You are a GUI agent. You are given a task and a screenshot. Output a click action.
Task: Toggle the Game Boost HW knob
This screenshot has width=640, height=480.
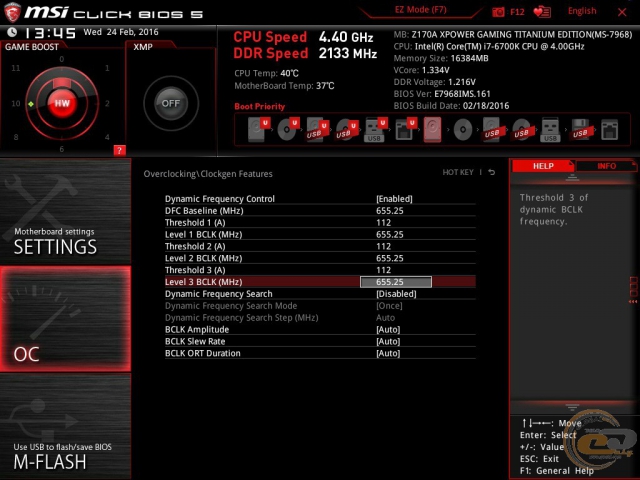click(x=62, y=103)
